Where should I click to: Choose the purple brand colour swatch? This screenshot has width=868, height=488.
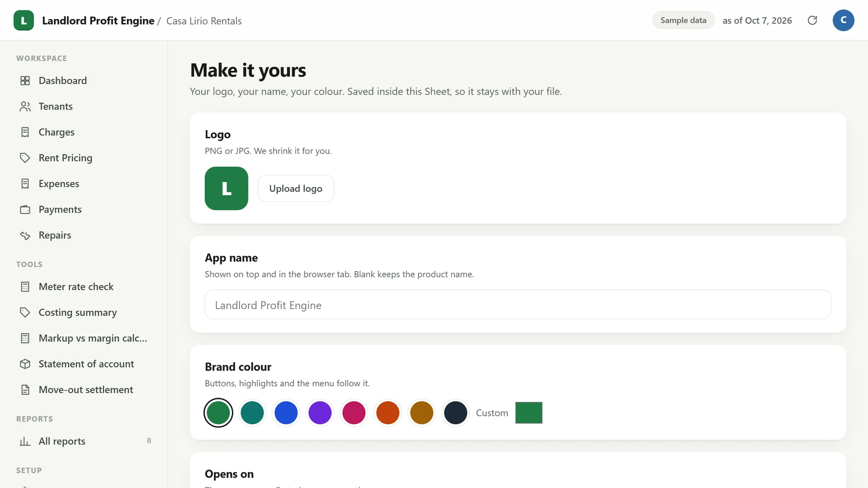coord(320,413)
